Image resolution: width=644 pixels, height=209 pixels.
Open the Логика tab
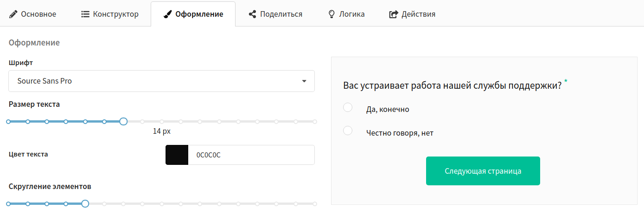(346, 14)
